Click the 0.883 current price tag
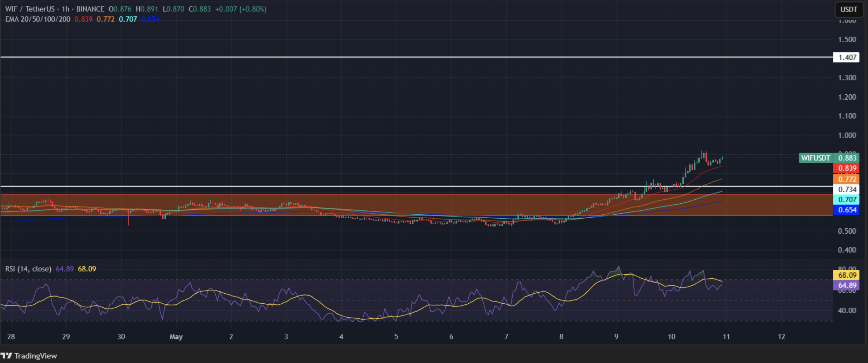Viewport: 868px width, 363px height. [x=846, y=158]
